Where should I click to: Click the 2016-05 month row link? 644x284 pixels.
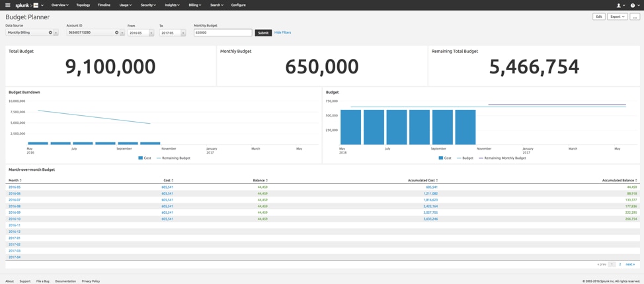15,187
